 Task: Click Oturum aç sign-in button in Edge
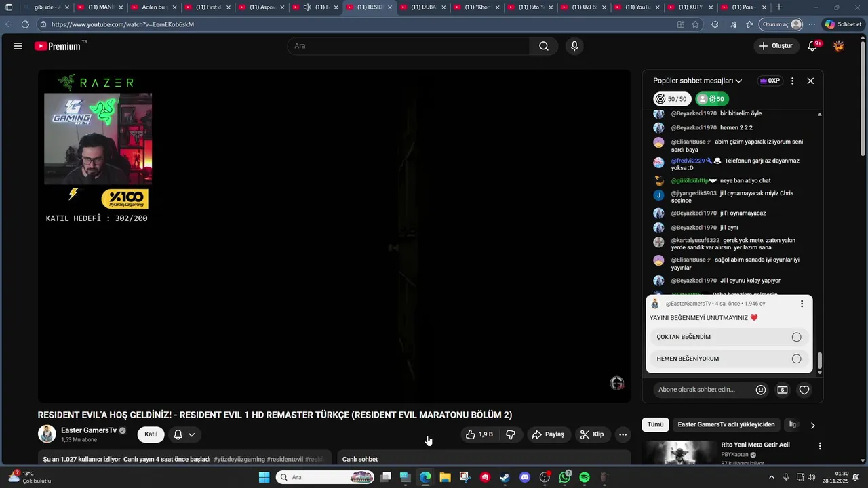coord(781,24)
